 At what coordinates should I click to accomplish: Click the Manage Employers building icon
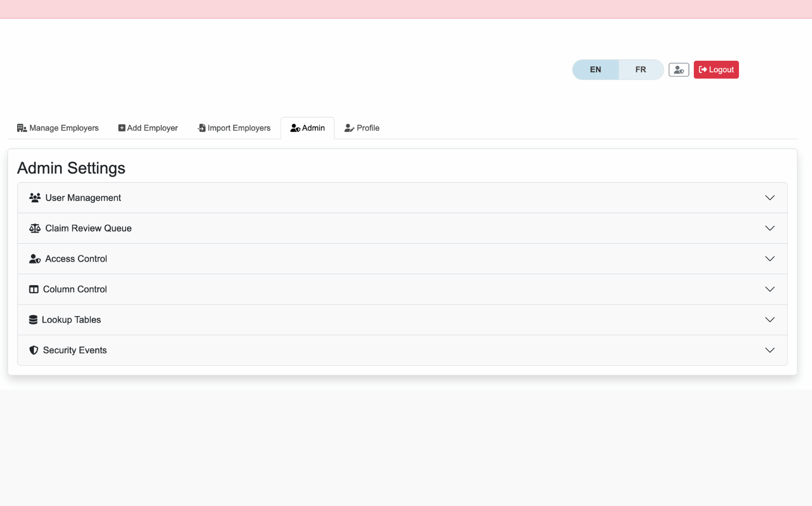22,128
